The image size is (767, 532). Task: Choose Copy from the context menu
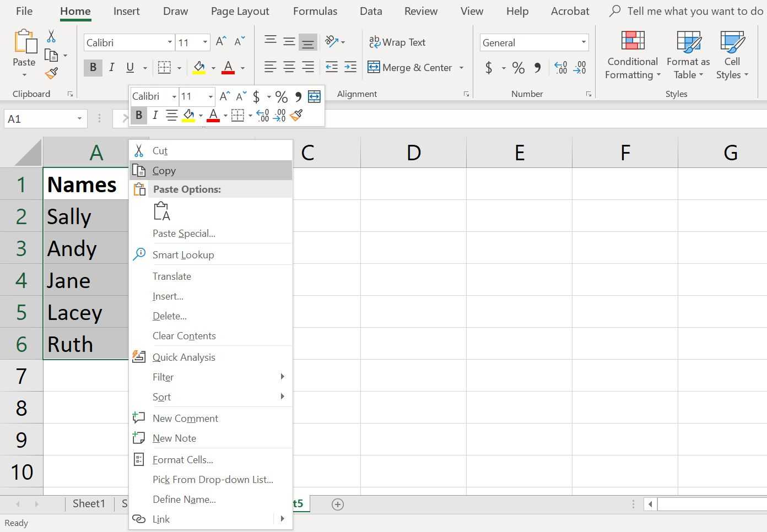pos(164,171)
